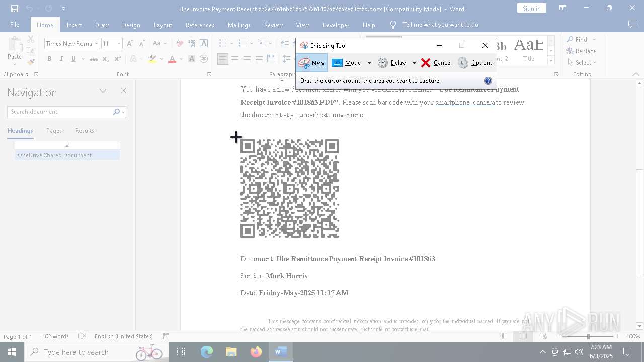Cancel the snip in Snipping Tool
This screenshot has height=362, width=644.
pos(436,63)
